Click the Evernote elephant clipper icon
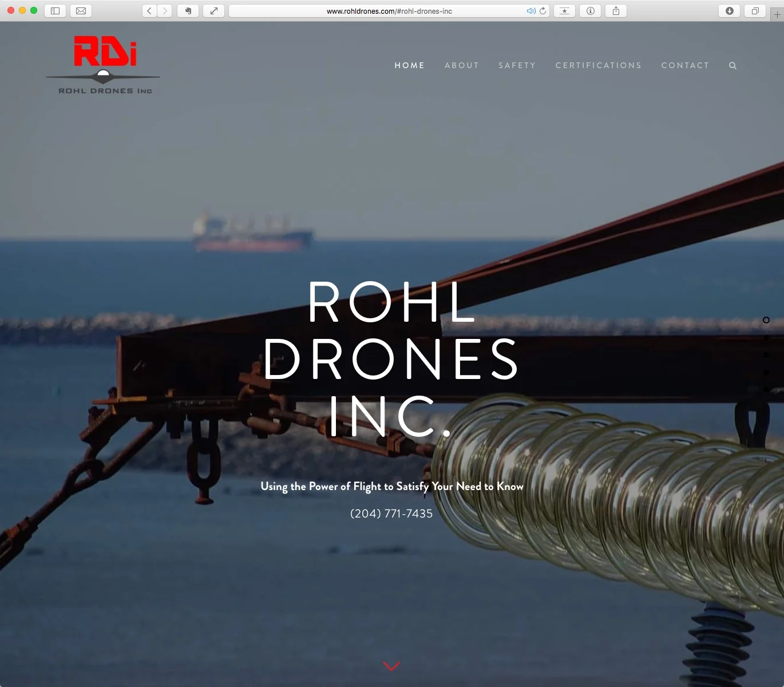The image size is (784, 687). (188, 11)
